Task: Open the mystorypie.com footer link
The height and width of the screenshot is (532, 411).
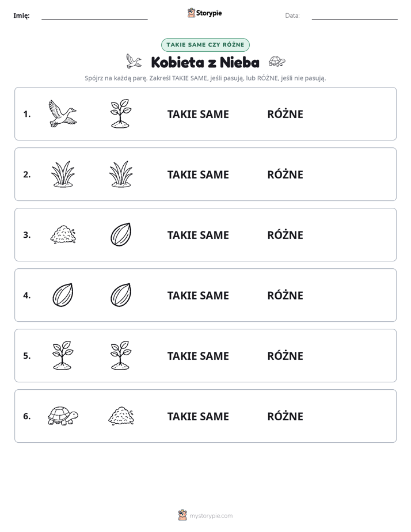Action: [x=205, y=515]
